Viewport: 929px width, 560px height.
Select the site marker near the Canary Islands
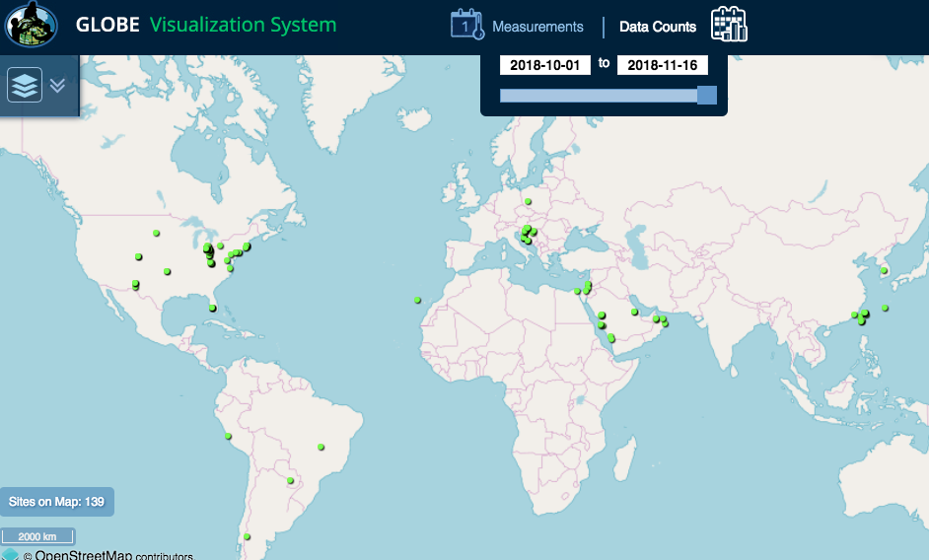(418, 300)
